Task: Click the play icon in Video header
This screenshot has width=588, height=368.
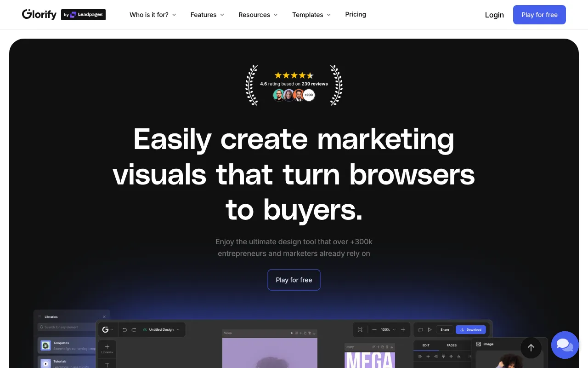Action: (x=292, y=333)
